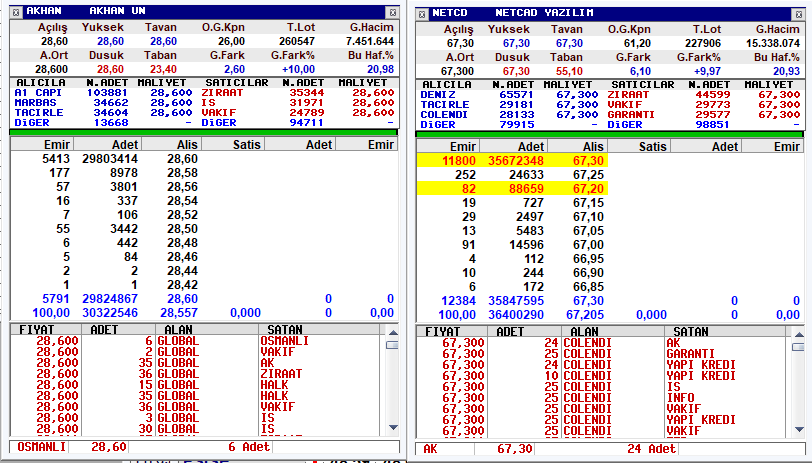Click AKHAN totals row quantity 29824867

(110, 299)
